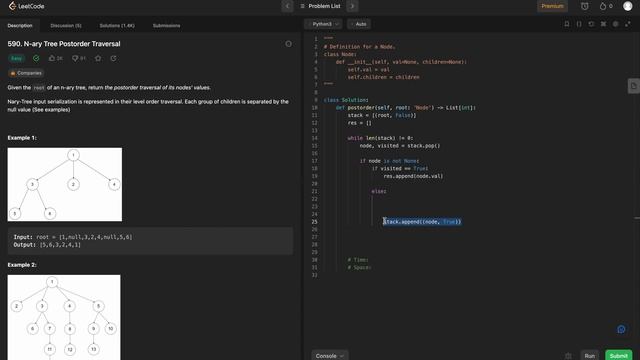
Task: Open the Auto dropdown in editor toolbar
Action: coord(359,24)
